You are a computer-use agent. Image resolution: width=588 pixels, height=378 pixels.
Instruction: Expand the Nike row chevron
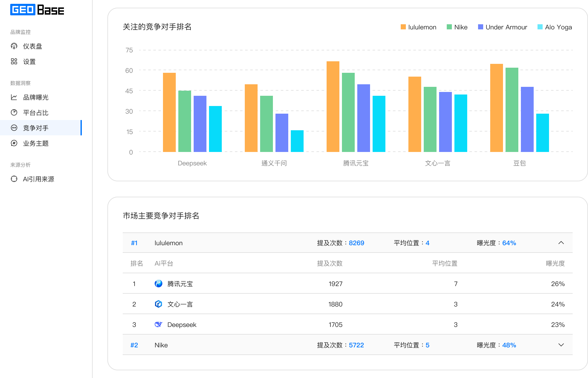[x=561, y=345]
